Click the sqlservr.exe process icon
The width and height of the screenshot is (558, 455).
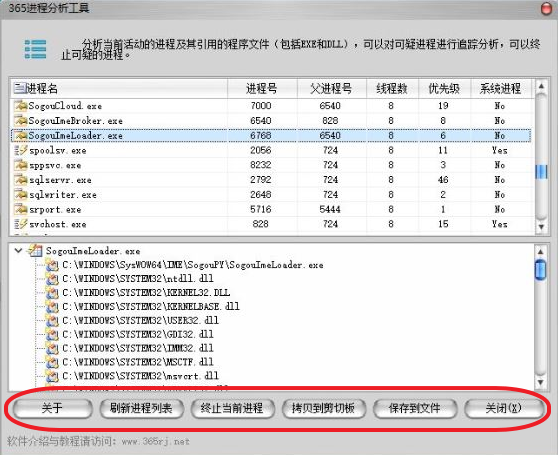pos(21,180)
